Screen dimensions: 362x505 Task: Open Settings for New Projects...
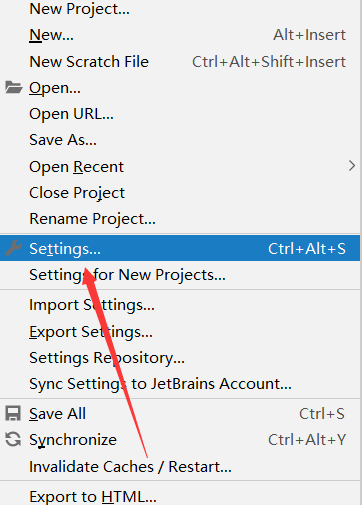180,275
